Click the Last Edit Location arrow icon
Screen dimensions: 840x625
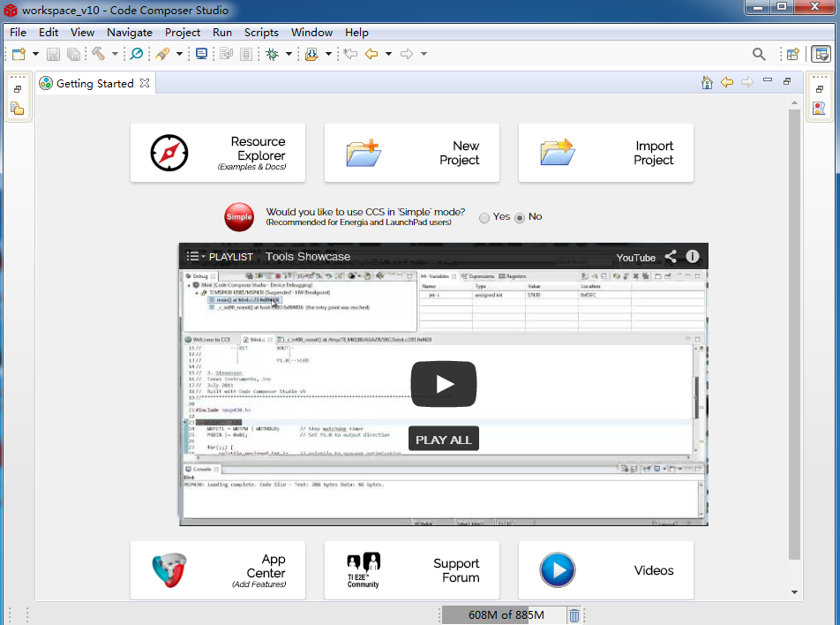click(350, 54)
